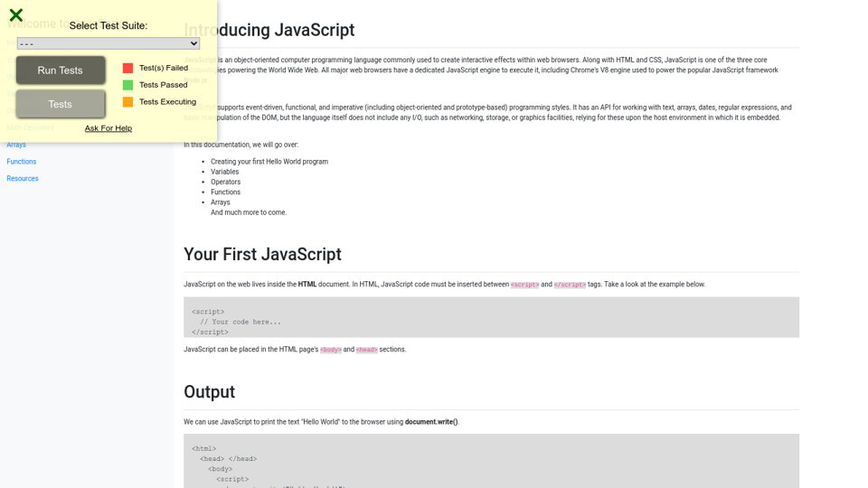The image size is (868, 488).
Task: Open the Ask For Help link
Action: [x=108, y=128]
